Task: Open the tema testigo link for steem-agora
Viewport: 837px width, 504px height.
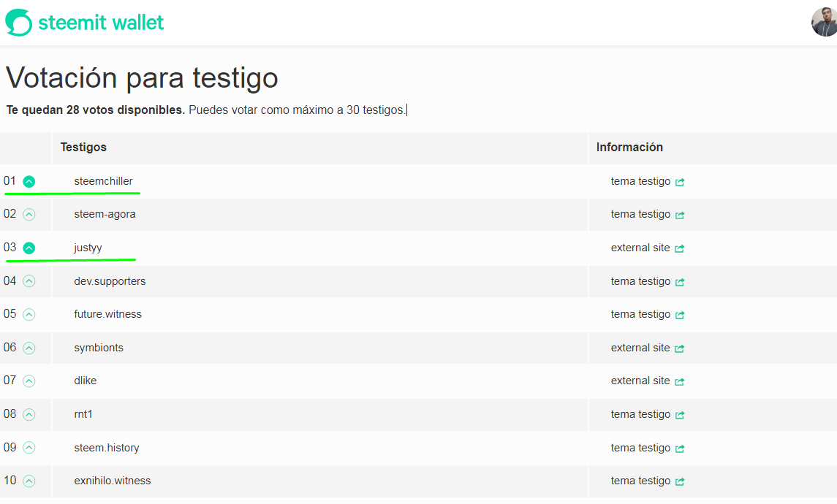Action: [640, 215]
